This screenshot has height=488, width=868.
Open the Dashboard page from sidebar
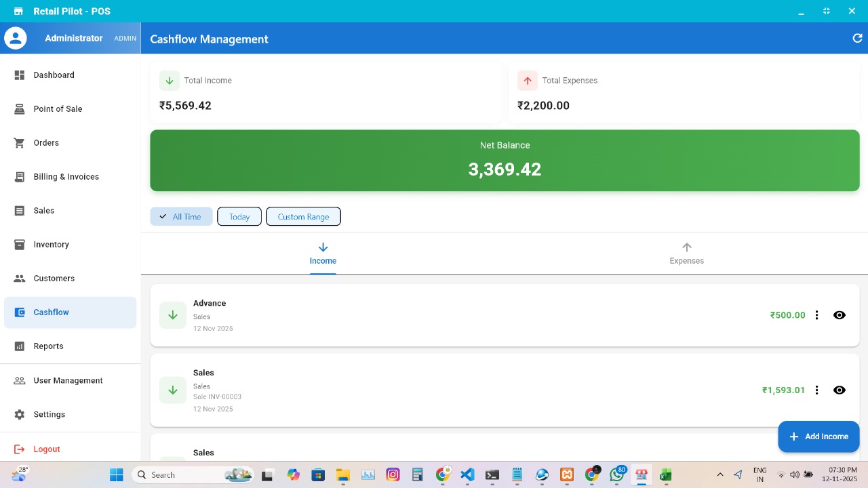pos(54,75)
